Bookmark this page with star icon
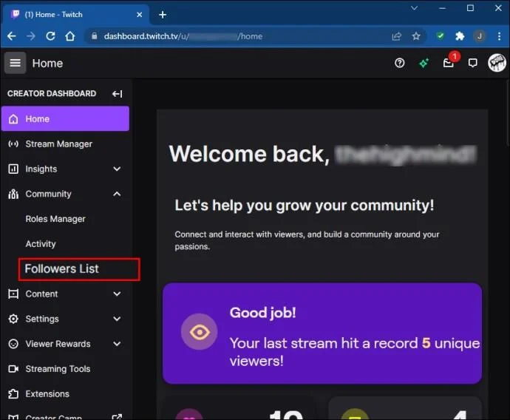This screenshot has height=420, width=510. coord(416,36)
